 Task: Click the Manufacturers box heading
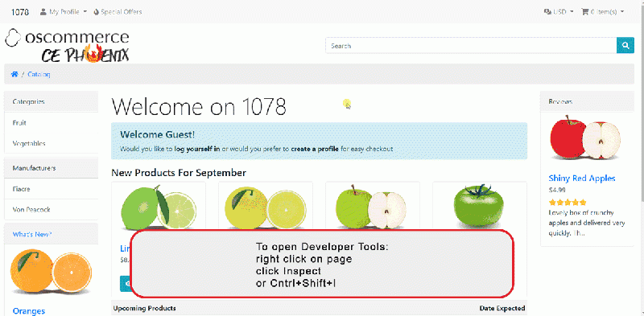click(x=34, y=168)
